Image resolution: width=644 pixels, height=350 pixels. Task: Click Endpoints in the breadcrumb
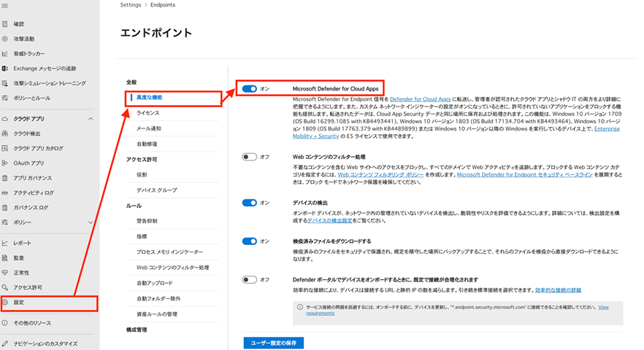coord(163,5)
